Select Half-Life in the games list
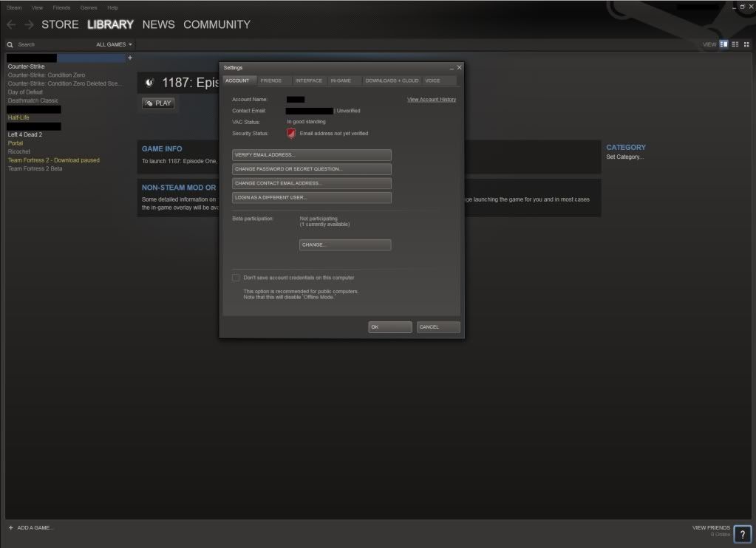Viewport: 756px width, 548px height. [x=18, y=117]
